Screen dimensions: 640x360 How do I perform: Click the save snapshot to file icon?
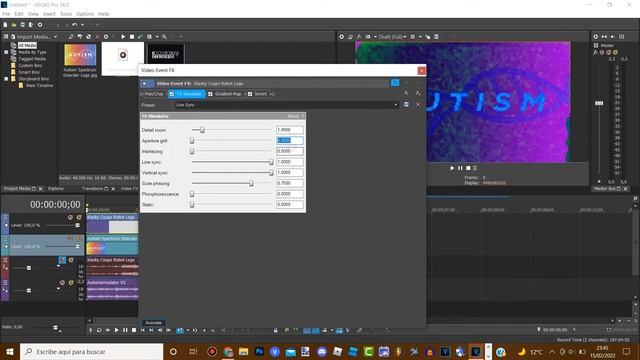436,37
